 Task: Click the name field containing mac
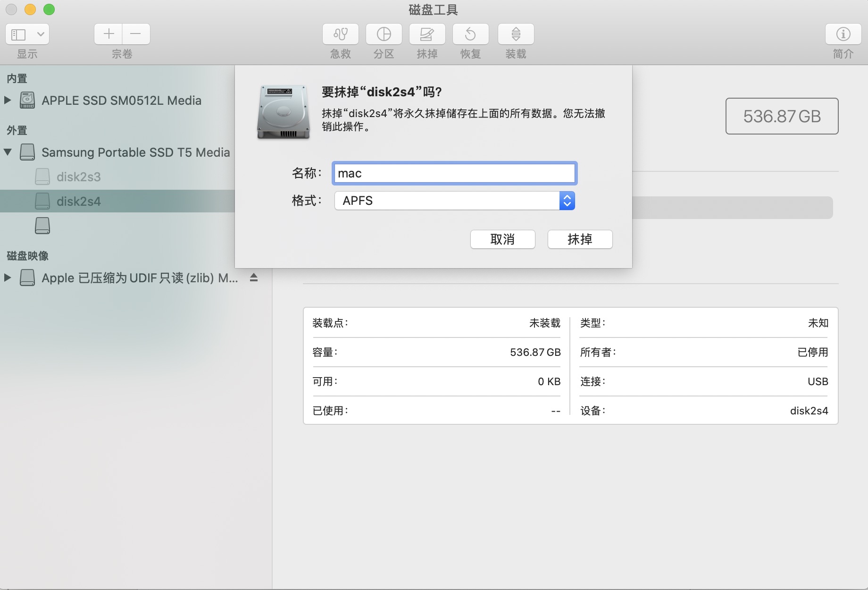[x=455, y=173]
